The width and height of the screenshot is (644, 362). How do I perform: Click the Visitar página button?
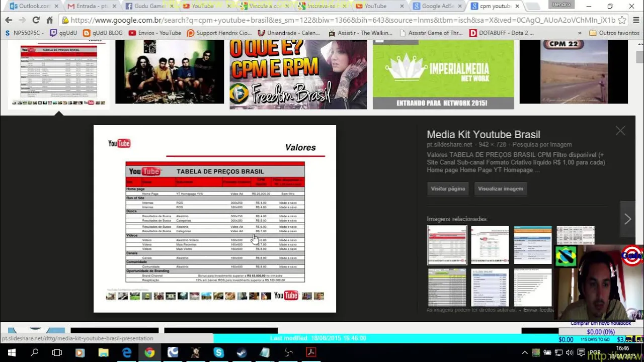tap(448, 189)
